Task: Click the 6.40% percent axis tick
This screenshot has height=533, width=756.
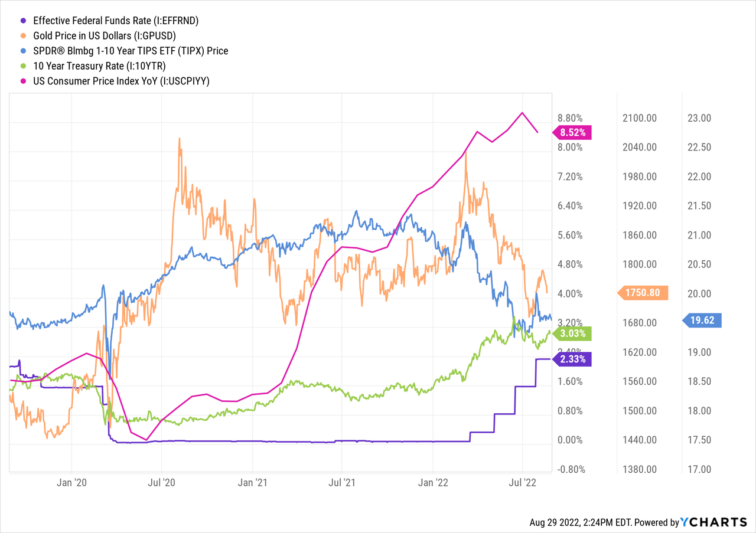Action: tap(569, 206)
